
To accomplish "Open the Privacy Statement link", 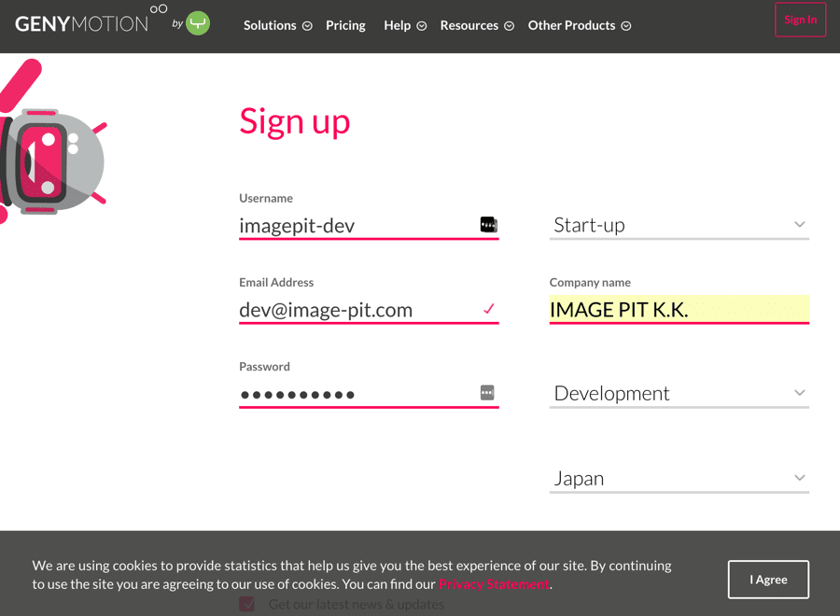I will [x=494, y=584].
